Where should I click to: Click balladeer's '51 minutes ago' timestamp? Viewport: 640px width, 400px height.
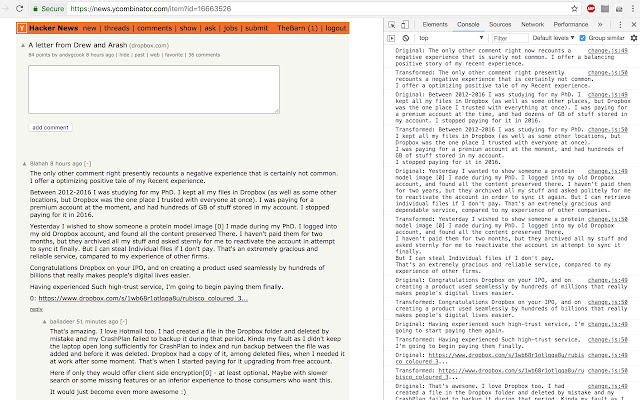[x=97, y=322]
